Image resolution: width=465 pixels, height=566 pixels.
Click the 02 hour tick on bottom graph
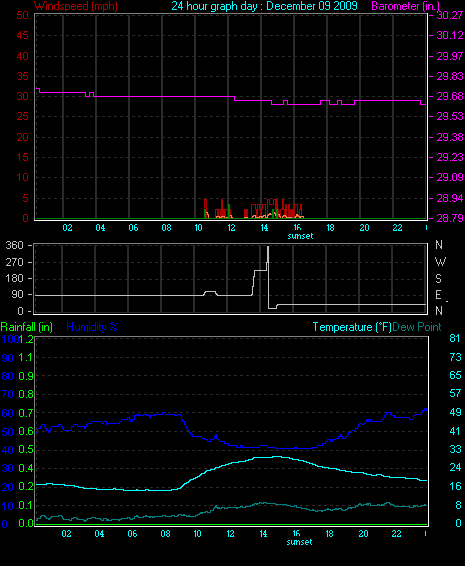tap(66, 534)
